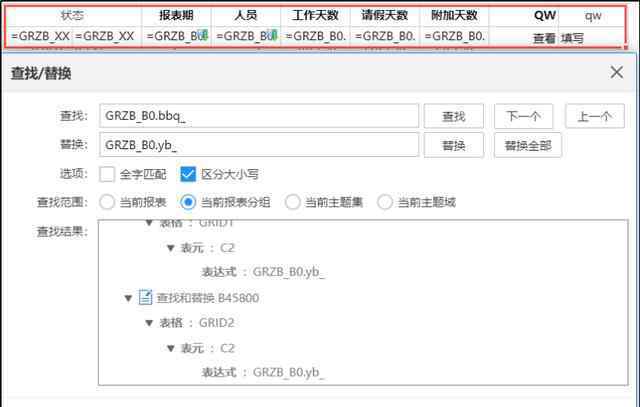Collapse the 表格：GRID2 node
This screenshot has width=640, height=407.
(x=149, y=323)
